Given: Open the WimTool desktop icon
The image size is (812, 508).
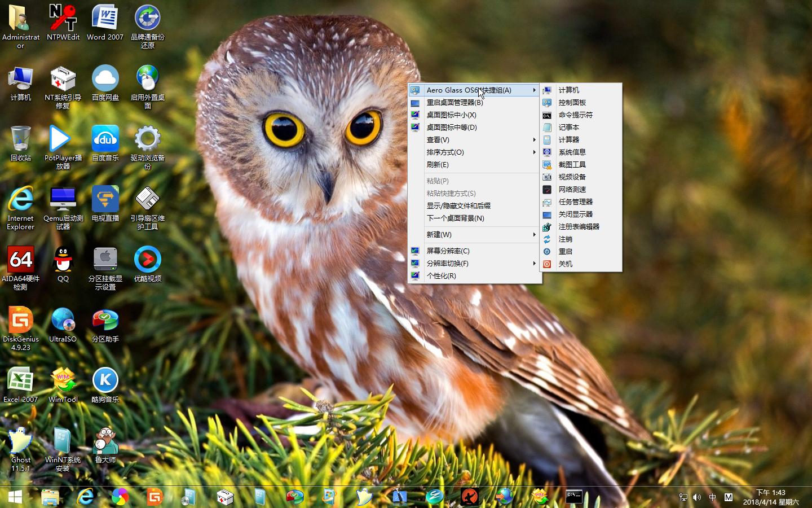Looking at the screenshot, I should pyautogui.click(x=63, y=385).
